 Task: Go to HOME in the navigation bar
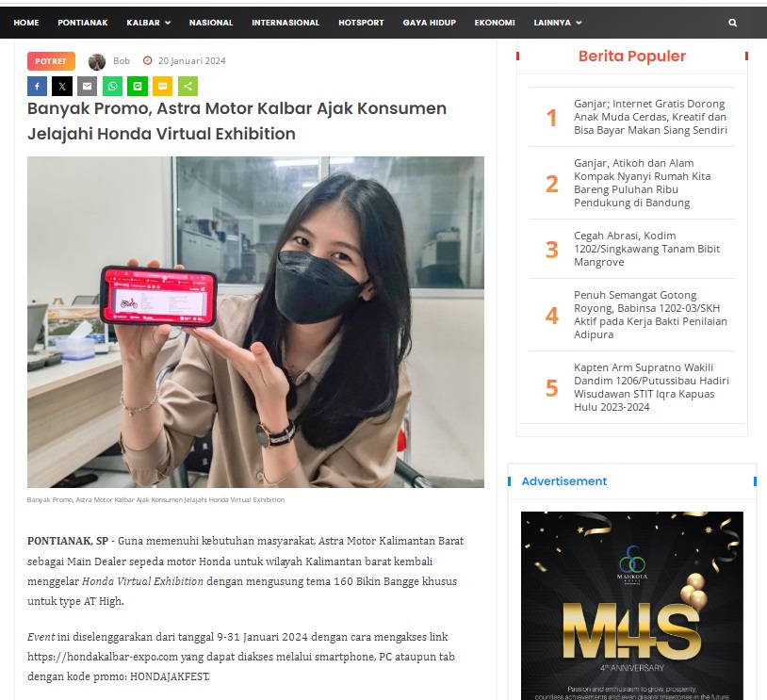pos(26,23)
